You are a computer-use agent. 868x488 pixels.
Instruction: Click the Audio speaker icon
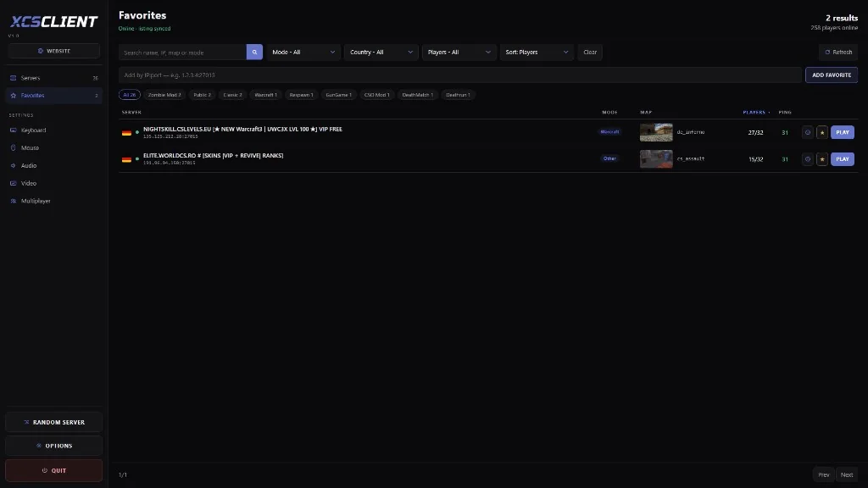click(14, 165)
